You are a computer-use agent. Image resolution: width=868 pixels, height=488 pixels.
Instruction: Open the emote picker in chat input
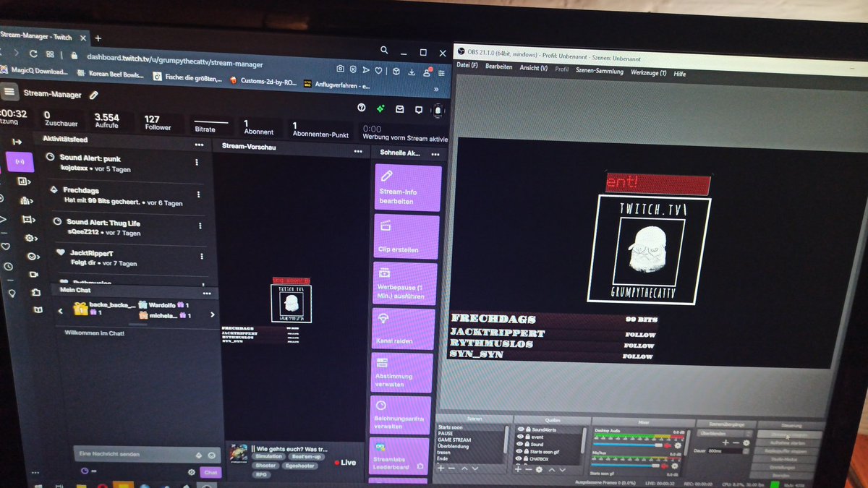211,455
